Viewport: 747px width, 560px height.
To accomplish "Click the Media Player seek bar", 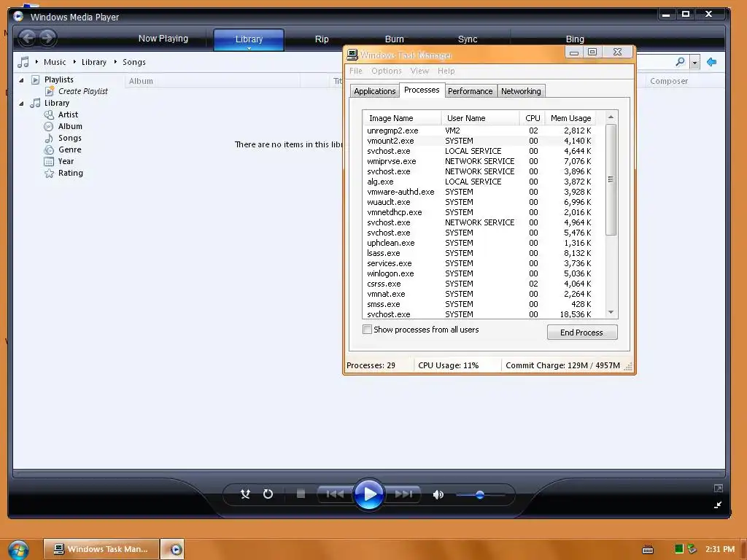I will (369, 473).
